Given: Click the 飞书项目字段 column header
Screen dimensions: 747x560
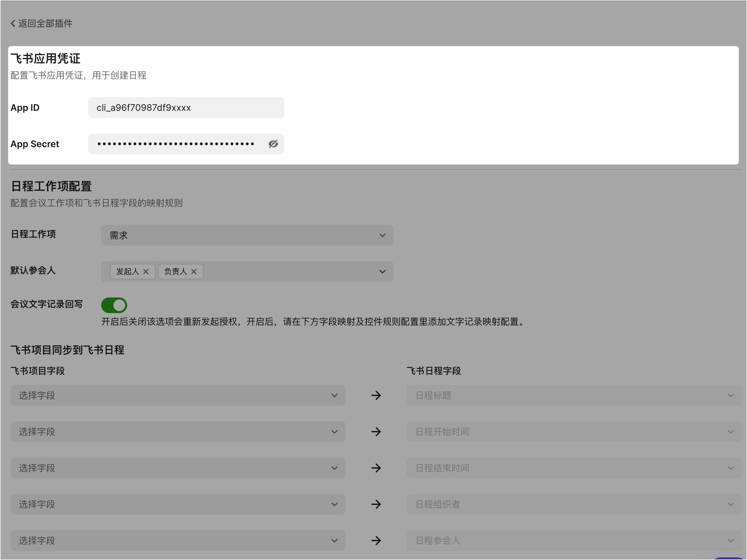Looking at the screenshot, I should coord(38,371).
